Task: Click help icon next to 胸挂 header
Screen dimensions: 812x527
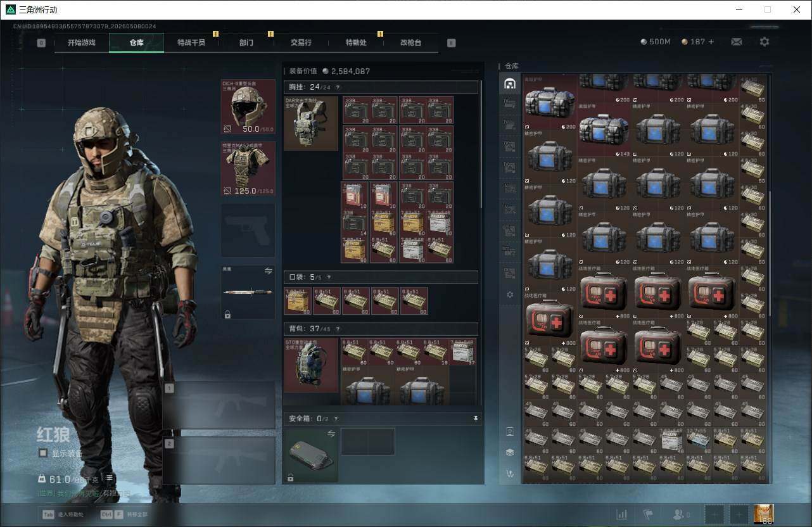Action: pyautogui.click(x=338, y=87)
